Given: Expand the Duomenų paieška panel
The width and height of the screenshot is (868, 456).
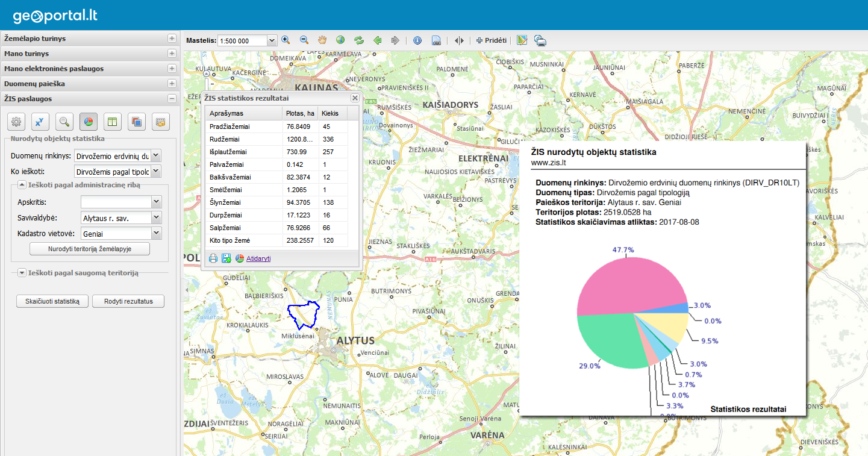Looking at the screenshot, I should (172, 84).
